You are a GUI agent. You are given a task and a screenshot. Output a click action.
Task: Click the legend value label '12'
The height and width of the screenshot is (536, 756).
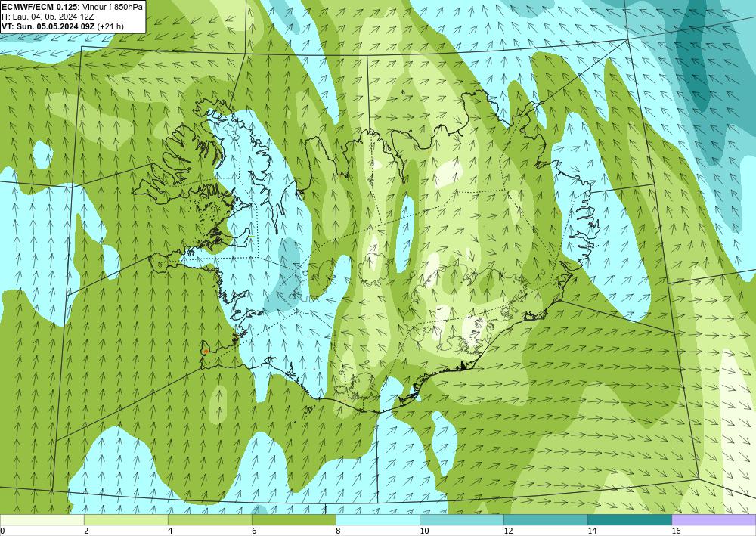click(508, 531)
